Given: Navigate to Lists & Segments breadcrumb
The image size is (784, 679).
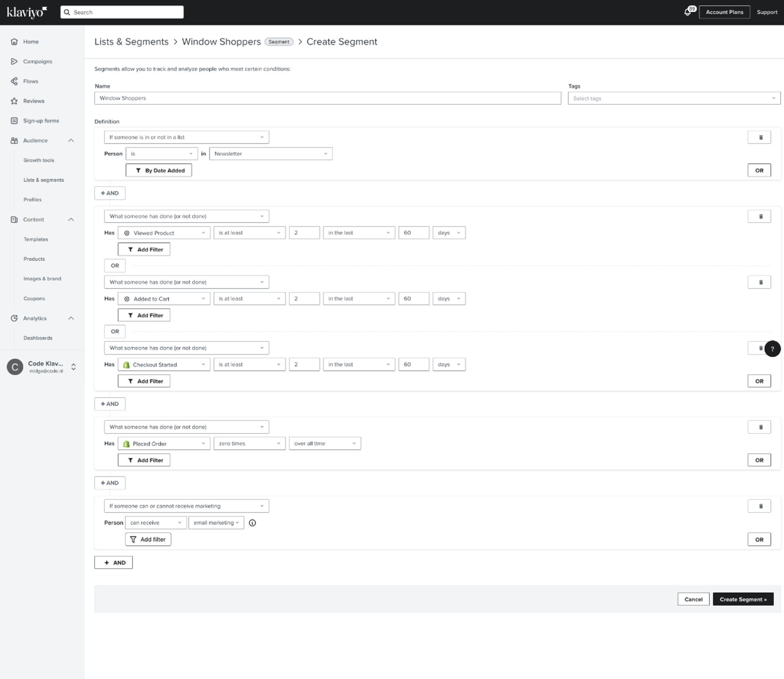Looking at the screenshot, I should [x=131, y=42].
